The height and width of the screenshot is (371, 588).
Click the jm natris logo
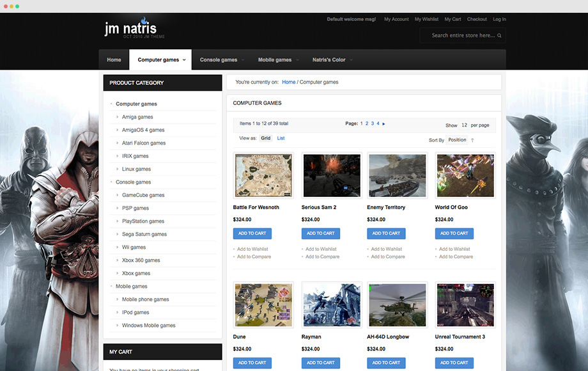point(134,28)
